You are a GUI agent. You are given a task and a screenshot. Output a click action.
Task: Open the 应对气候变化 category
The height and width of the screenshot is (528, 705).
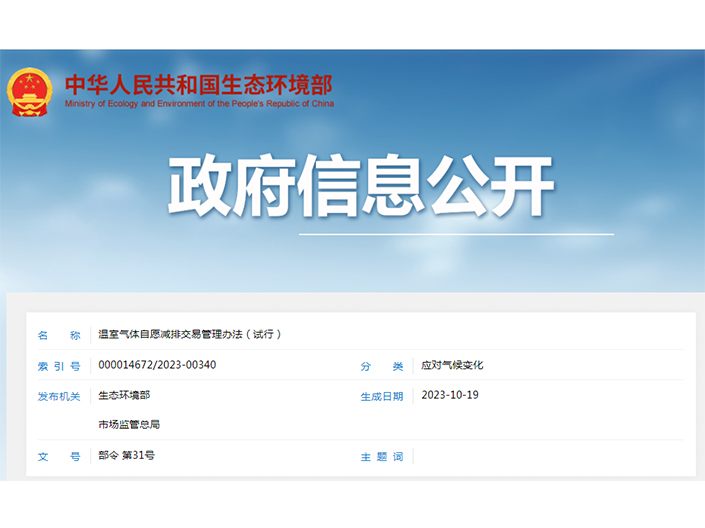[452, 366]
